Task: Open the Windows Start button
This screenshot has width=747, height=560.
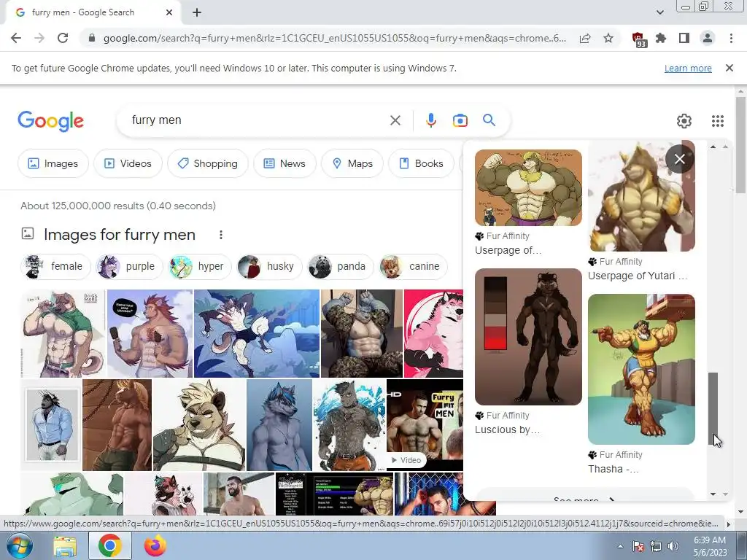Action: coord(19,545)
